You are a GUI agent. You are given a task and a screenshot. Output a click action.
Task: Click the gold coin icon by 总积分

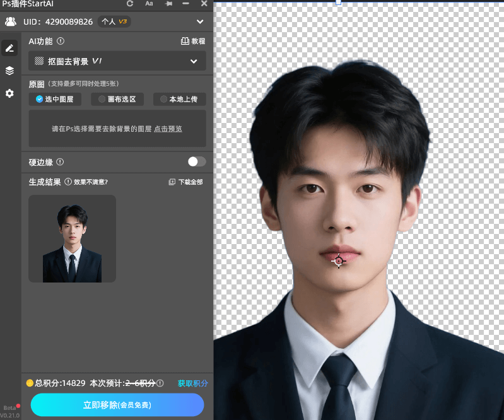(30, 383)
